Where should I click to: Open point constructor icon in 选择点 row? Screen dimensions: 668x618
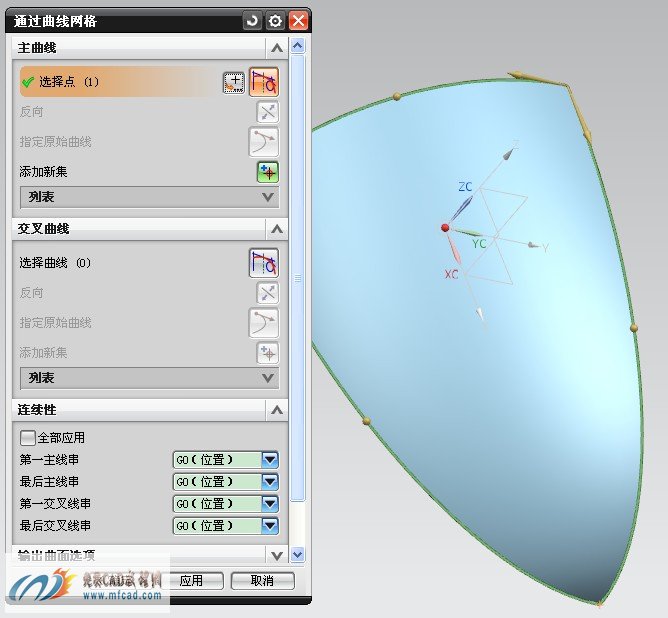click(x=234, y=82)
